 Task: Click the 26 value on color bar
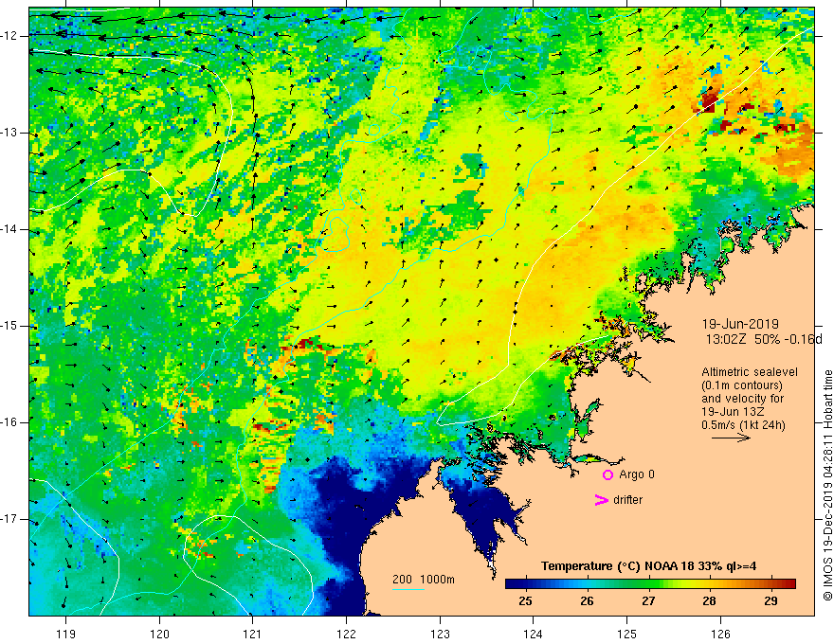[x=587, y=601]
